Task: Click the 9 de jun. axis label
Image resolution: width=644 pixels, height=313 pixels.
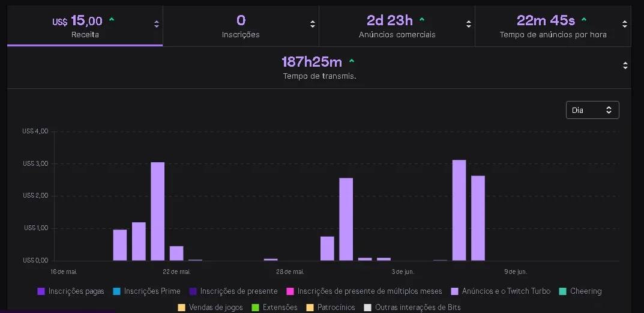Action: (516, 272)
